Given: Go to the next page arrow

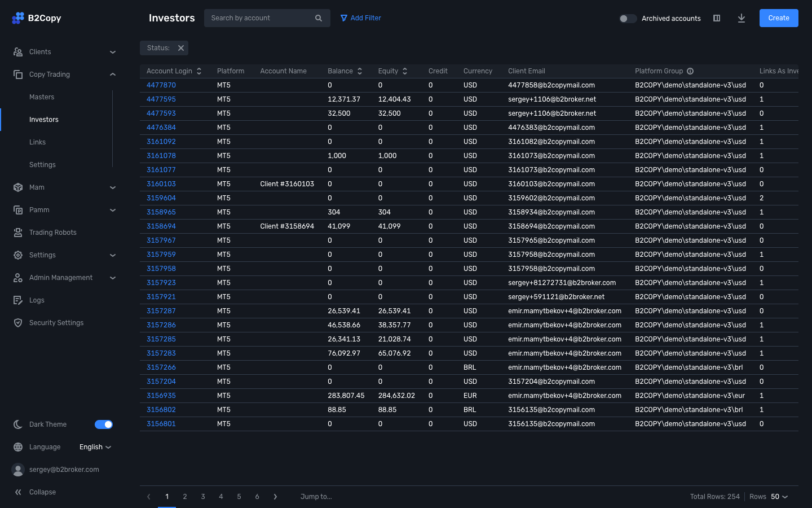Looking at the screenshot, I should [275, 497].
